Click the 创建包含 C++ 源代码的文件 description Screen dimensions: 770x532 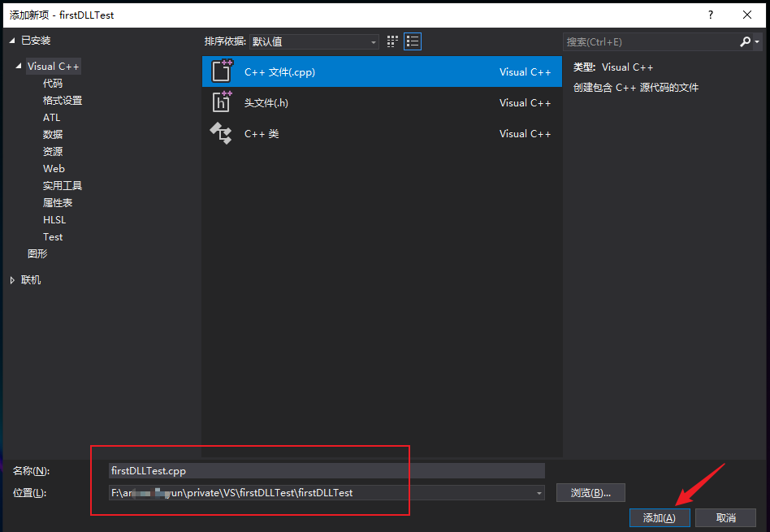click(635, 88)
